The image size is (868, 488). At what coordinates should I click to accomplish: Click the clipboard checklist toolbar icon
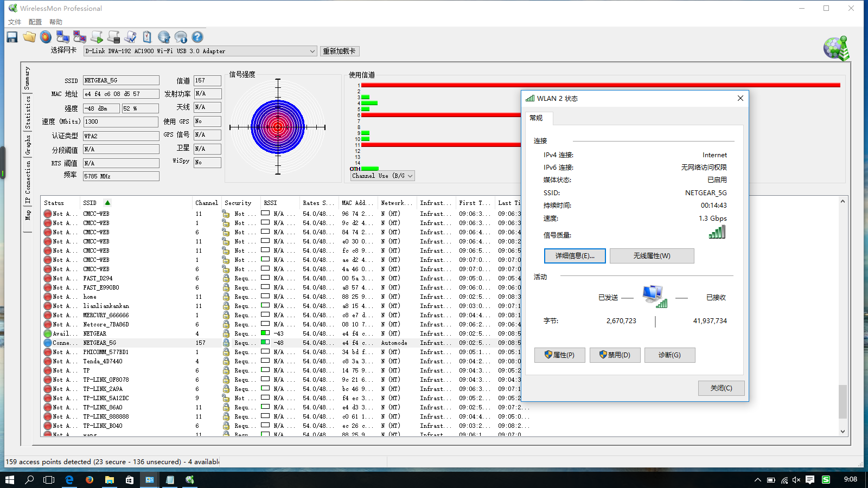coord(147,37)
